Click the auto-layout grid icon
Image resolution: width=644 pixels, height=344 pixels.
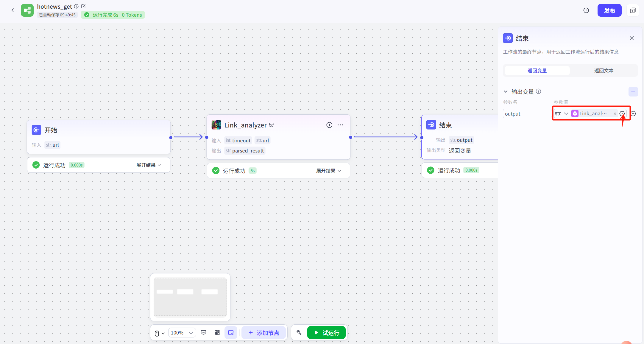217,332
